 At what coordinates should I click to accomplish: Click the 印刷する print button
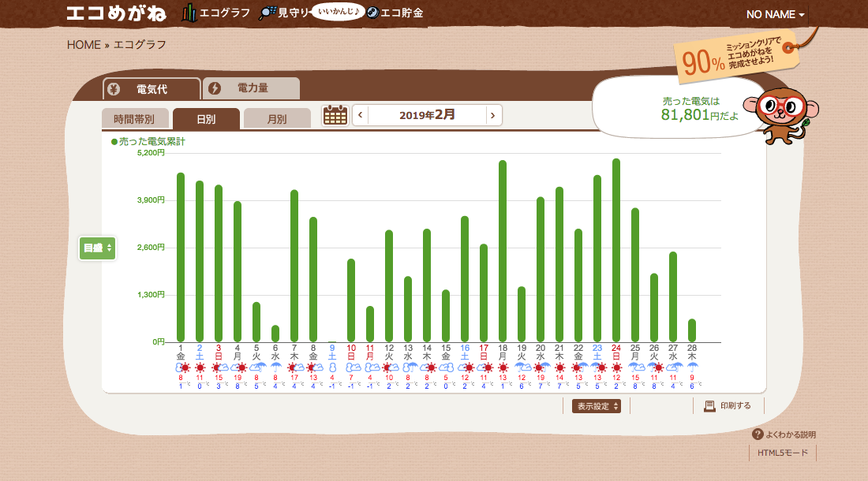pyautogui.click(x=728, y=406)
